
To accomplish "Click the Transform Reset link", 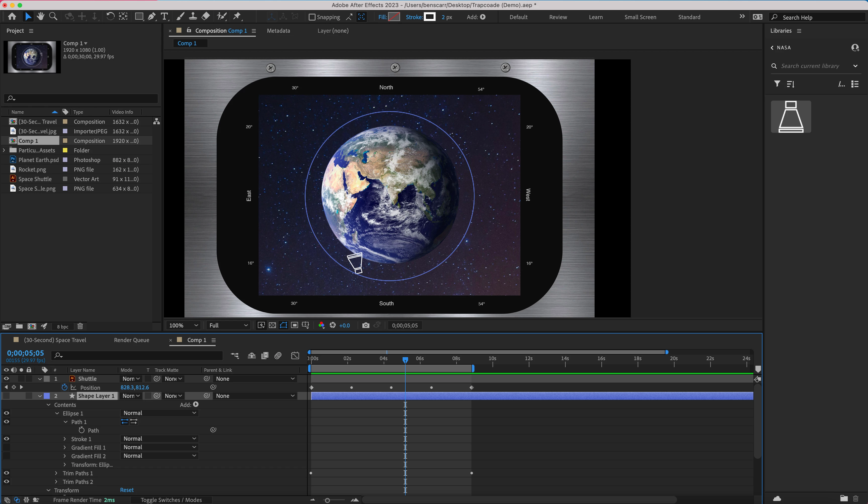I will (127, 490).
